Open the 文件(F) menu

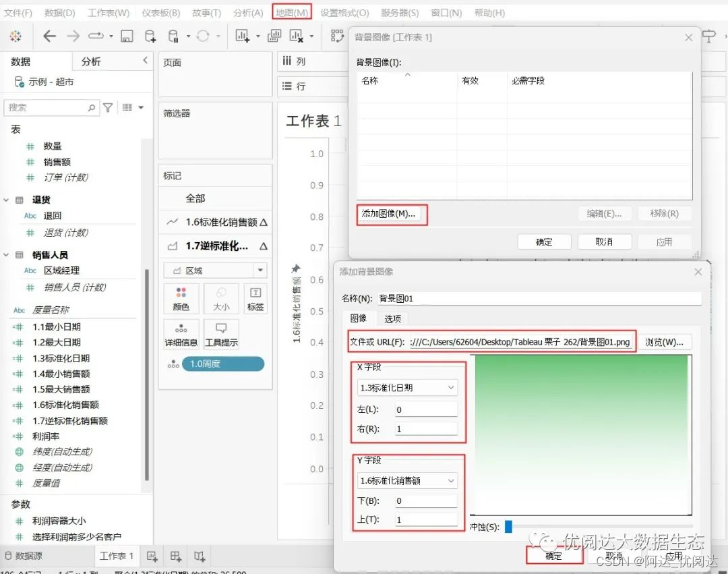click(x=18, y=13)
